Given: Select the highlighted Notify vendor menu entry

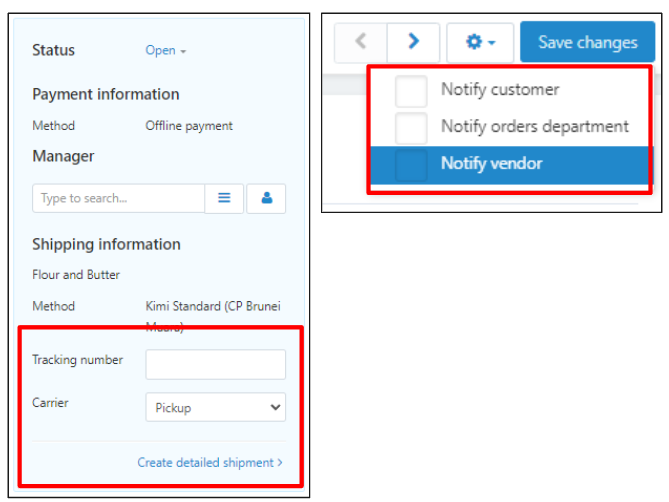Looking at the screenshot, I should coord(490,164).
